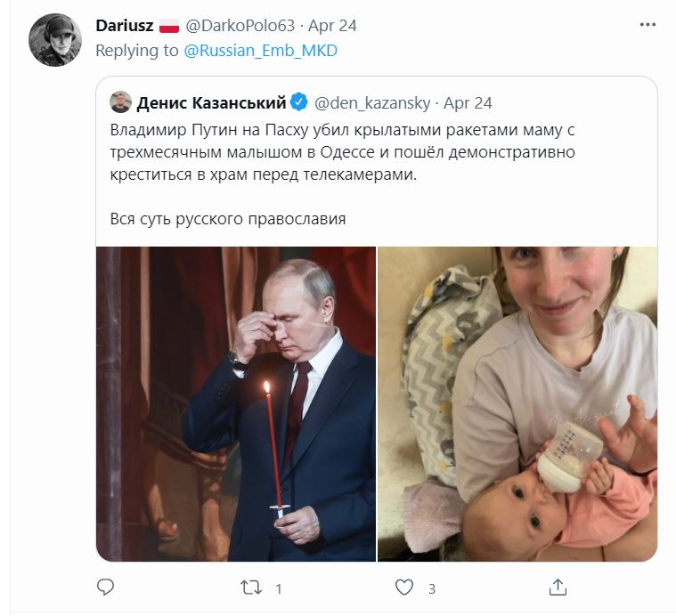Click the blue verified badge
The height and width of the screenshot is (616, 676).
coord(298,102)
